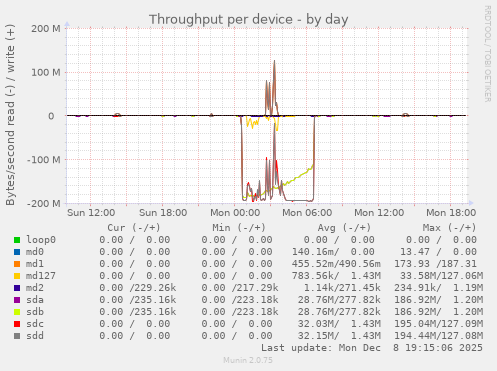Click the 'Sun 18:00' x-axis label

(x=163, y=213)
